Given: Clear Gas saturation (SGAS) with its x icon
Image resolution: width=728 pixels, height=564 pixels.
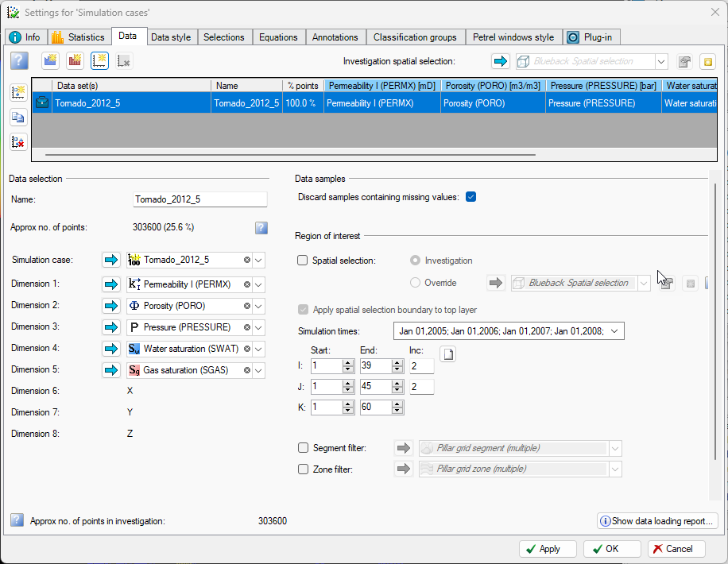Looking at the screenshot, I should pyautogui.click(x=247, y=370).
